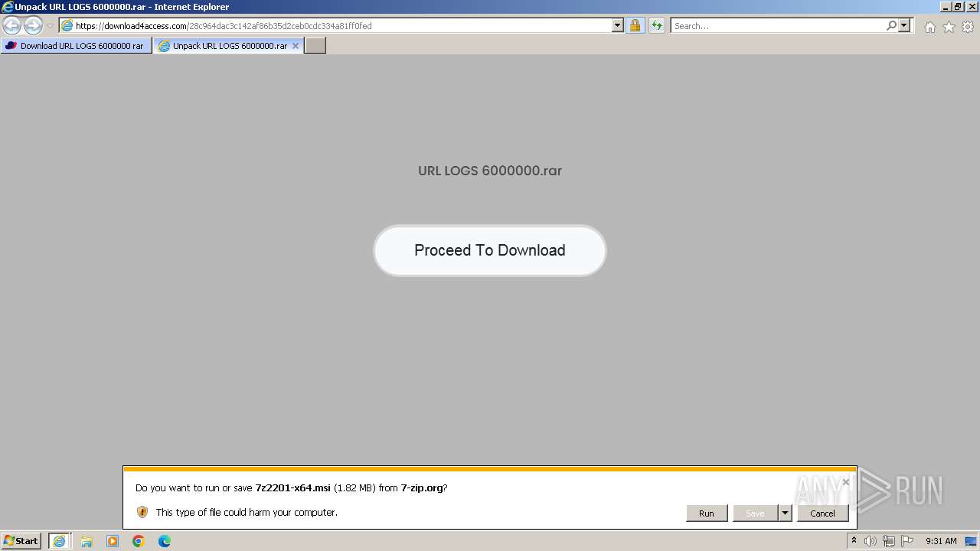Launch Google Chrome from the taskbar
The height and width of the screenshot is (551, 980).
pyautogui.click(x=139, y=541)
